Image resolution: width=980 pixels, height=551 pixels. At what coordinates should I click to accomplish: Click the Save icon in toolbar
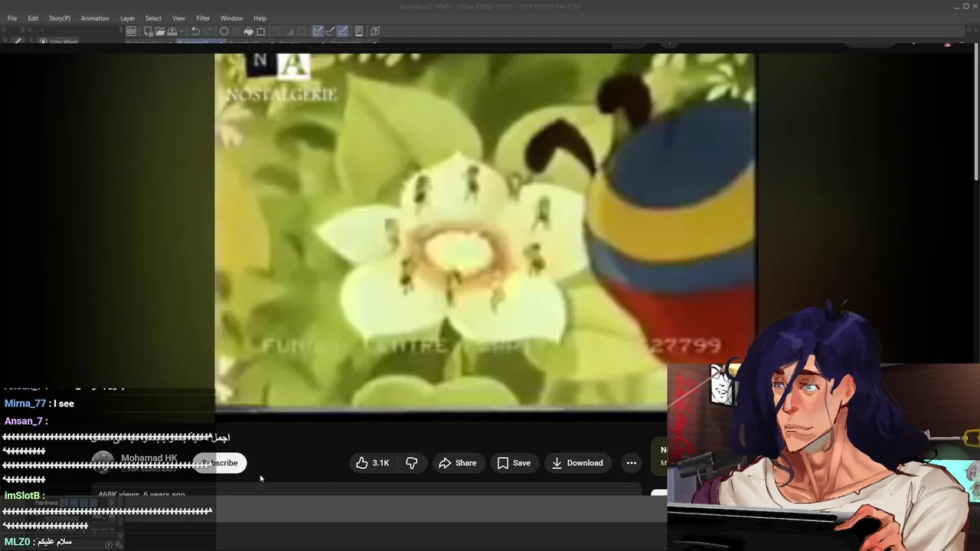172,31
